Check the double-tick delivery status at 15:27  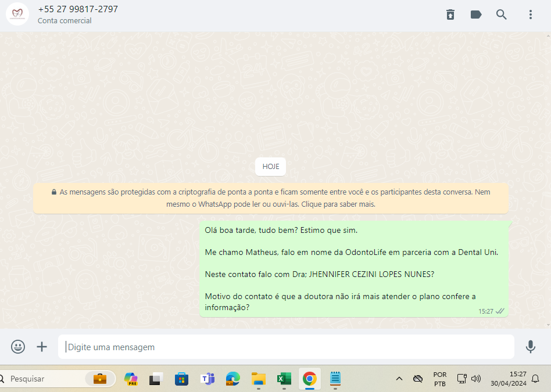pyautogui.click(x=500, y=311)
